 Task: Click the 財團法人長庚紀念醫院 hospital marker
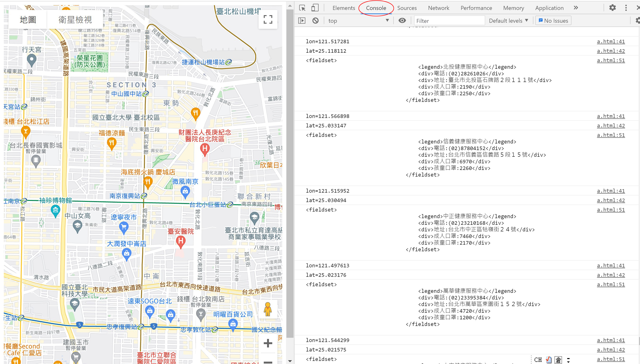pos(205,150)
